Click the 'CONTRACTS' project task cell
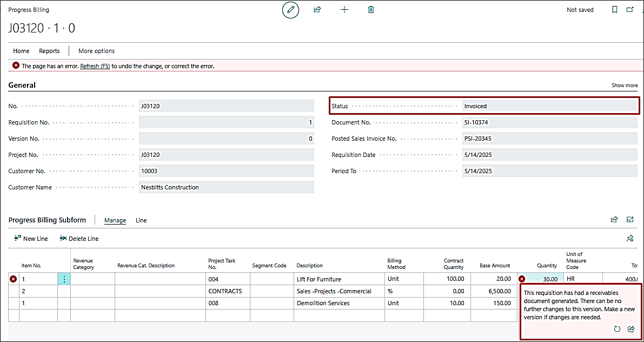644x342 pixels. (228, 292)
